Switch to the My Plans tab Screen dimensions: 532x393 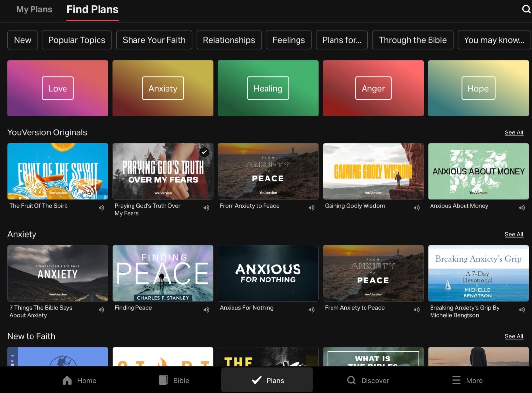34,9
